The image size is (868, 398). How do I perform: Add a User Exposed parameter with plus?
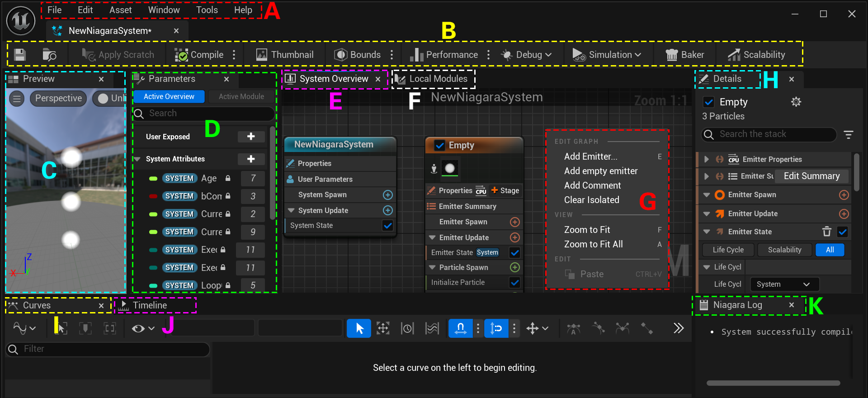pos(251,137)
